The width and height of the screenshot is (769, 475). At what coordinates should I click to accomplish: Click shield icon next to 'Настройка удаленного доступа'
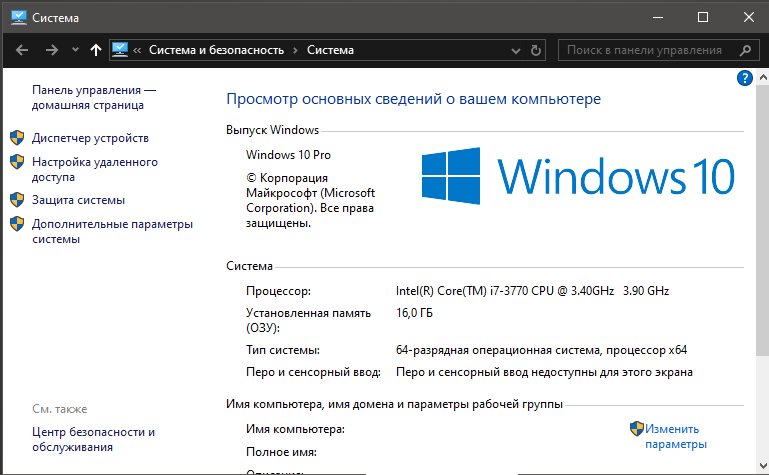tap(16, 161)
